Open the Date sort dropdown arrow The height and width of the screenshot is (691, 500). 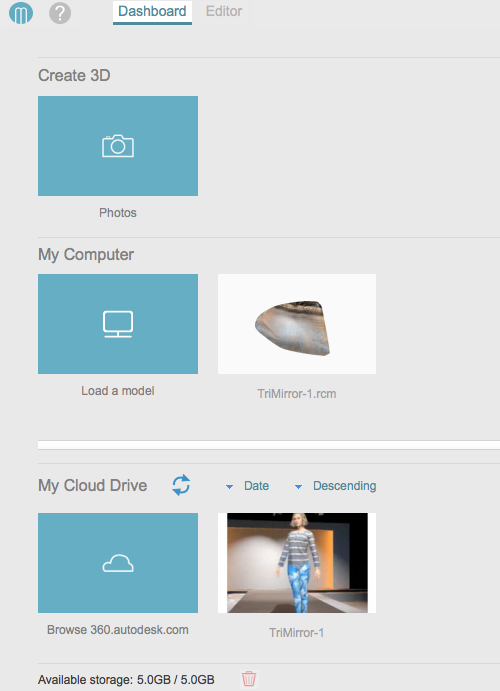(229, 487)
